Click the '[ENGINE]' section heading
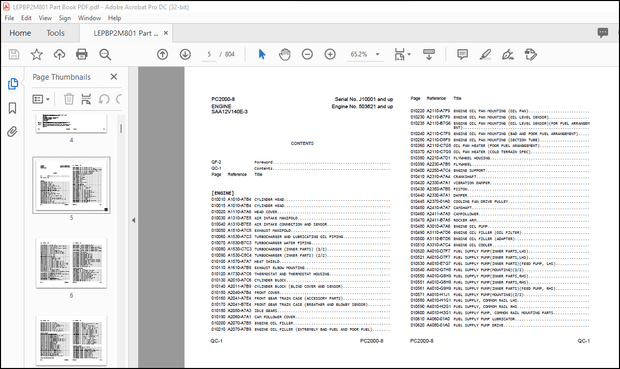 click(x=223, y=193)
